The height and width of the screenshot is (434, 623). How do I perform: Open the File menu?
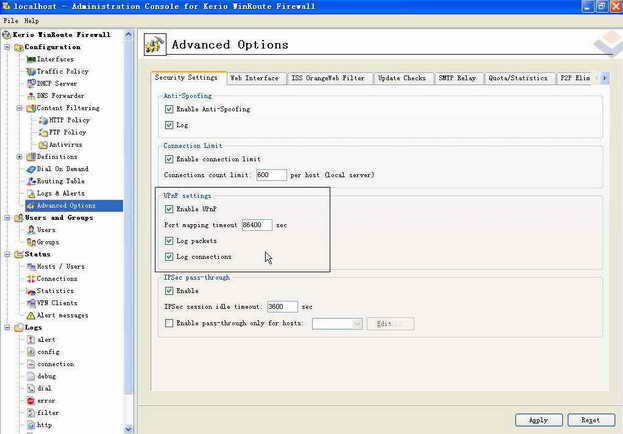pos(10,20)
